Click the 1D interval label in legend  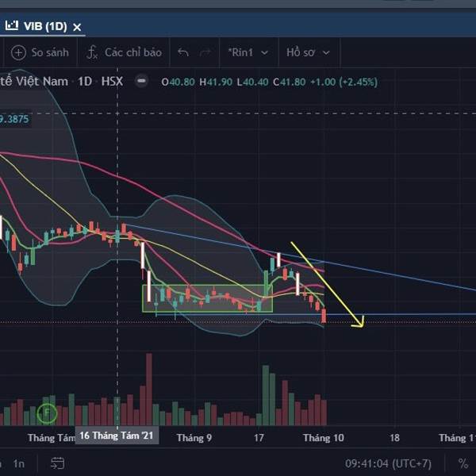(x=85, y=82)
